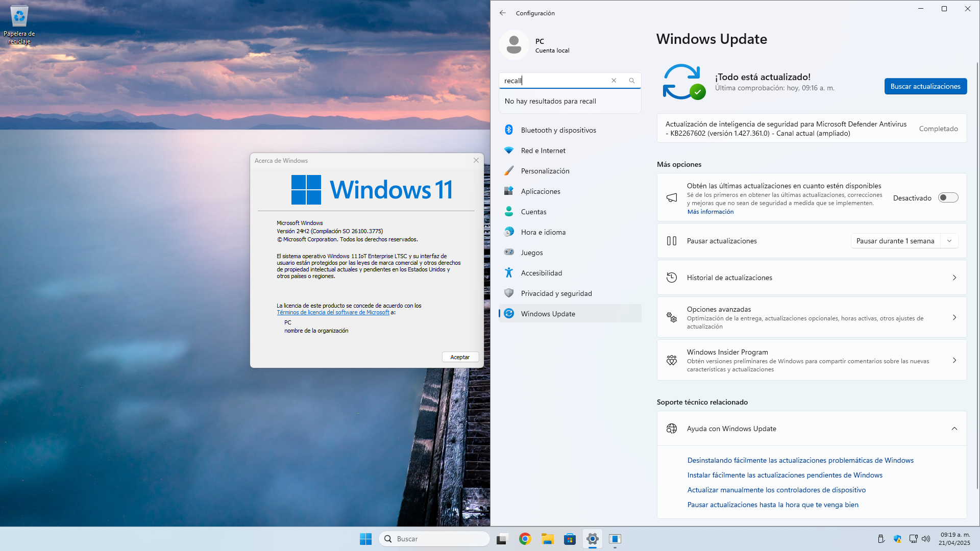980x551 pixels.
Task: Go back with Settings back arrow
Action: point(503,13)
